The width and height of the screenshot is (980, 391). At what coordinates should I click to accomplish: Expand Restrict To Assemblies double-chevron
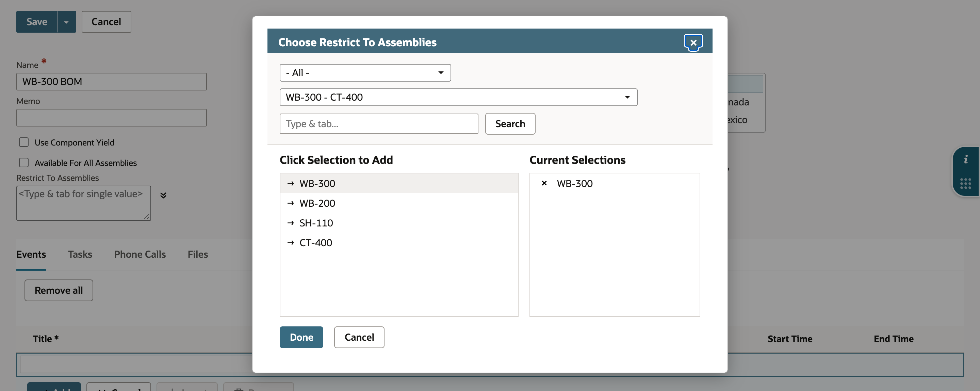pyautogui.click(x=163, y=195)
